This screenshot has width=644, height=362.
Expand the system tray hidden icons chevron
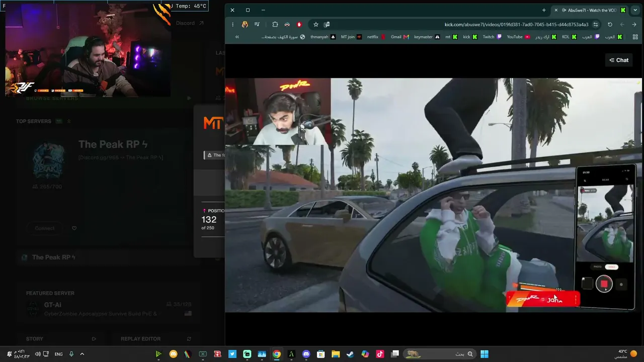pos(82,354)
